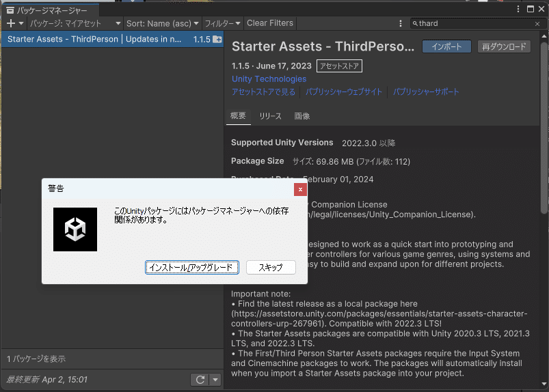Click the アセットストア tag label
This screenshot has height=392, width=549.
(339, 66)
